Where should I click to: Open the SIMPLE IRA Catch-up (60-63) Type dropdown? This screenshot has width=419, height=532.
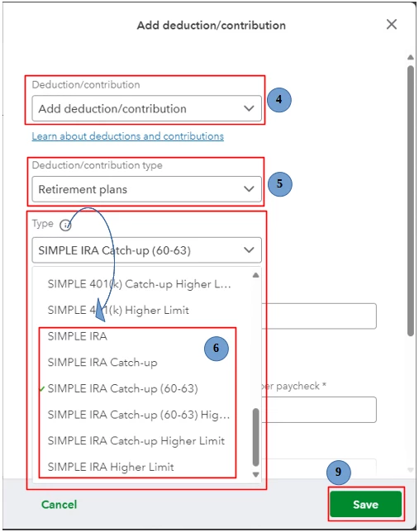tap(146, 250)
